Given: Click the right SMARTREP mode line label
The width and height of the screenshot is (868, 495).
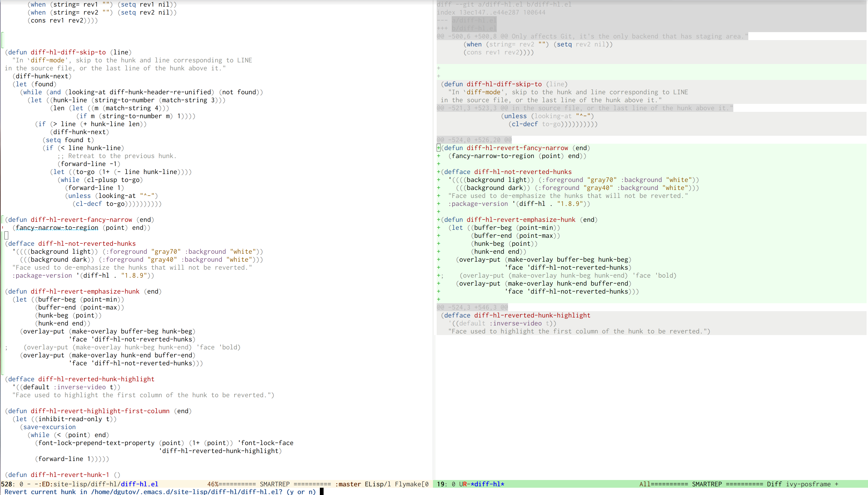Looking at the screenshot, I should coord(707,484).
